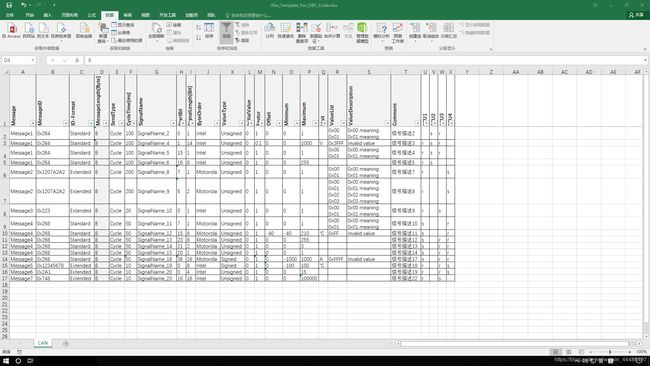Click the Undo arrow in the quick access toolbar
Image resolution: width=650 pixels, height=366 pixels.
(24, 5)
